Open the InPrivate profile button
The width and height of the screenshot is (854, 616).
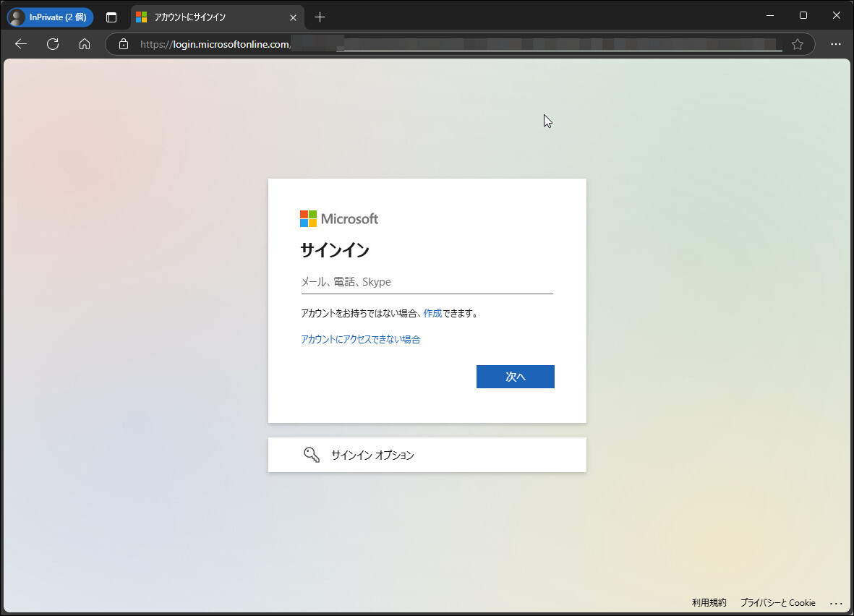tap(50, 17)
